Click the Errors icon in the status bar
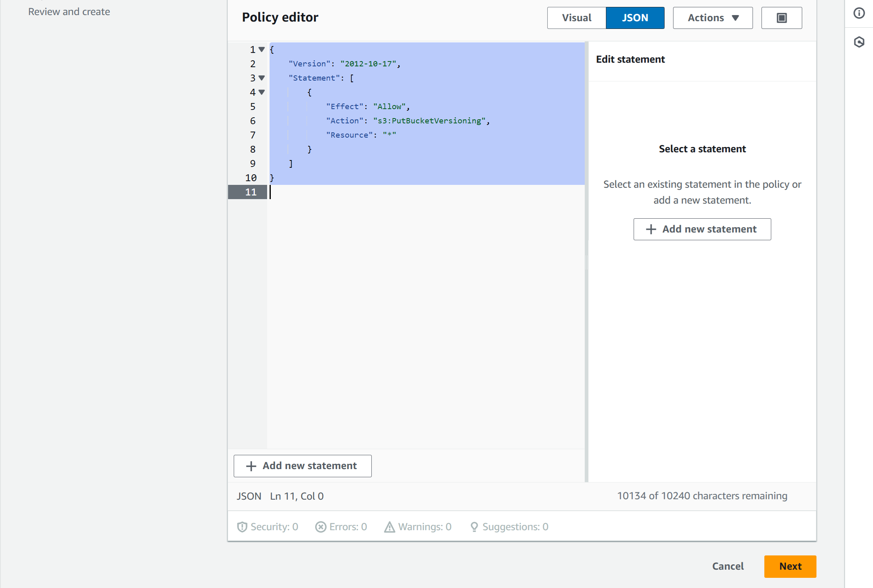 [320, 527]
